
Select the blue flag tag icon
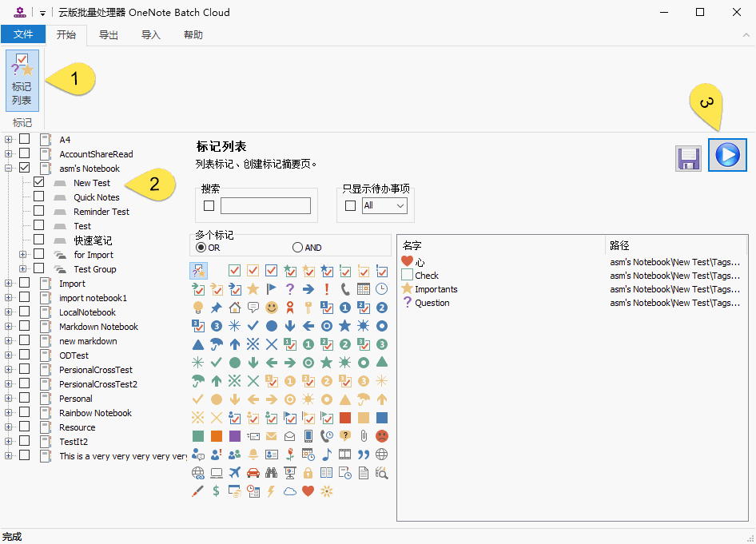click(x=272, y=289)
